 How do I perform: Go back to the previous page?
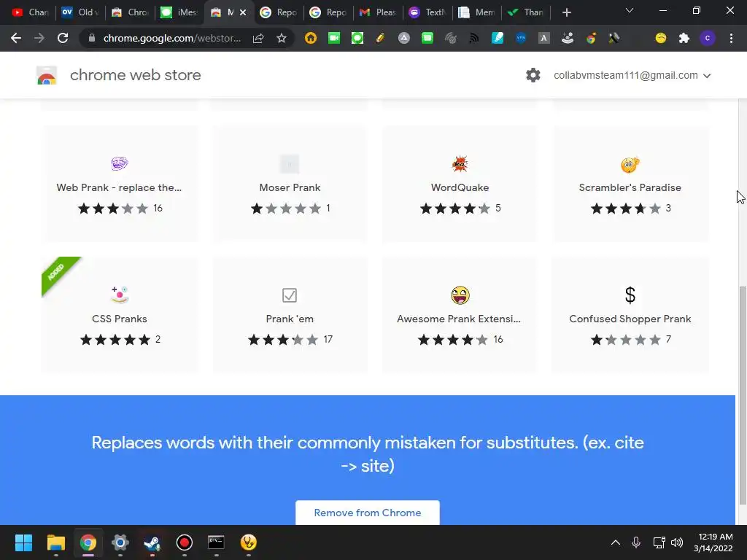[x=16, y=38]
